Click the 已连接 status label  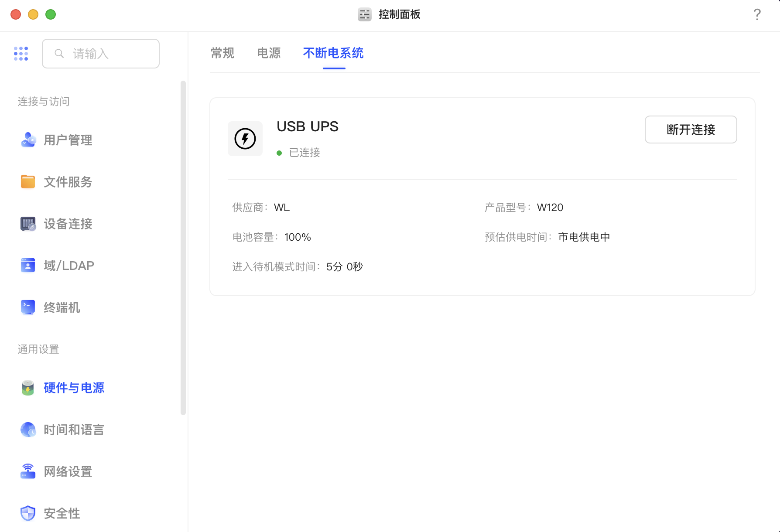[304, 153]
